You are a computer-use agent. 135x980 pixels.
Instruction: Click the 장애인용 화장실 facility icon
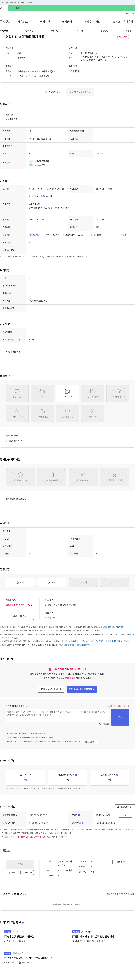click(x=83, y=477)
